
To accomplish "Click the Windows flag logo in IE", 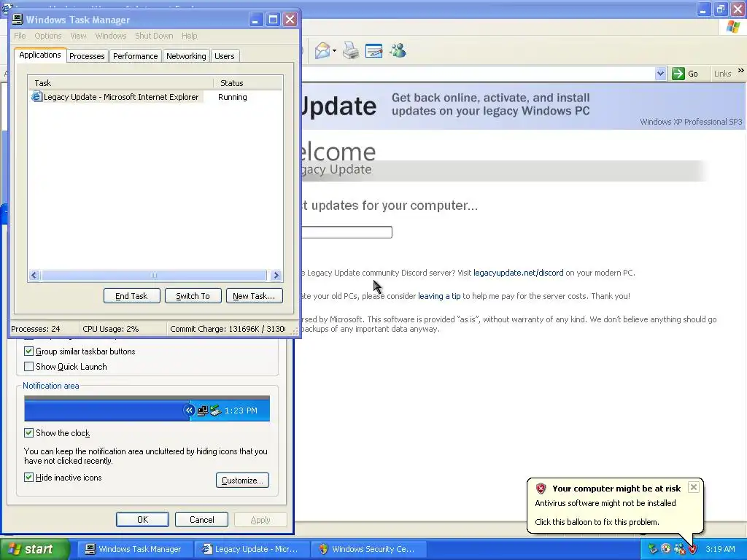I will pos(733,27).
